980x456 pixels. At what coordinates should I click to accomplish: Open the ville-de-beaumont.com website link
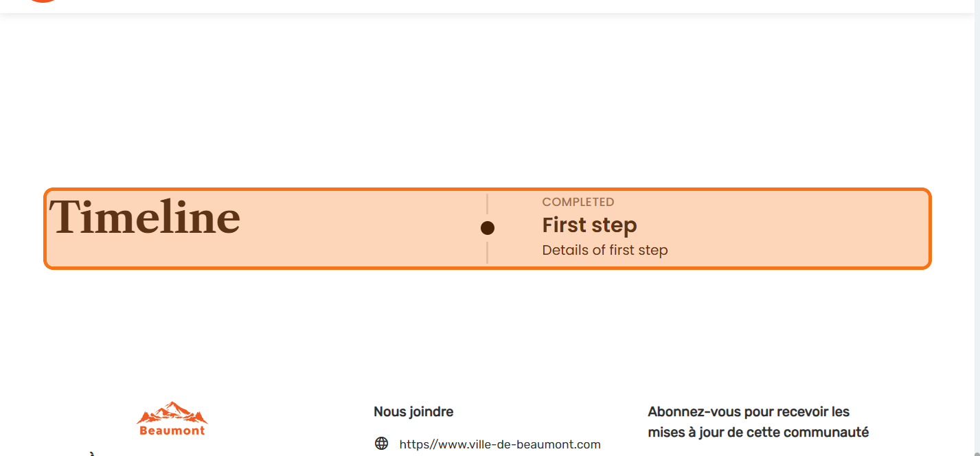click(x=499, y=444)
